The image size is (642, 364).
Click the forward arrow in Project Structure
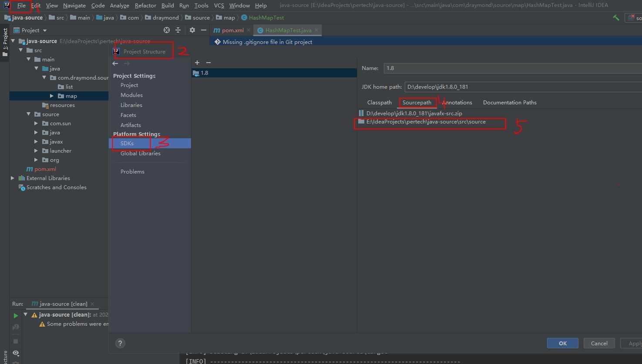pos(127,63)
